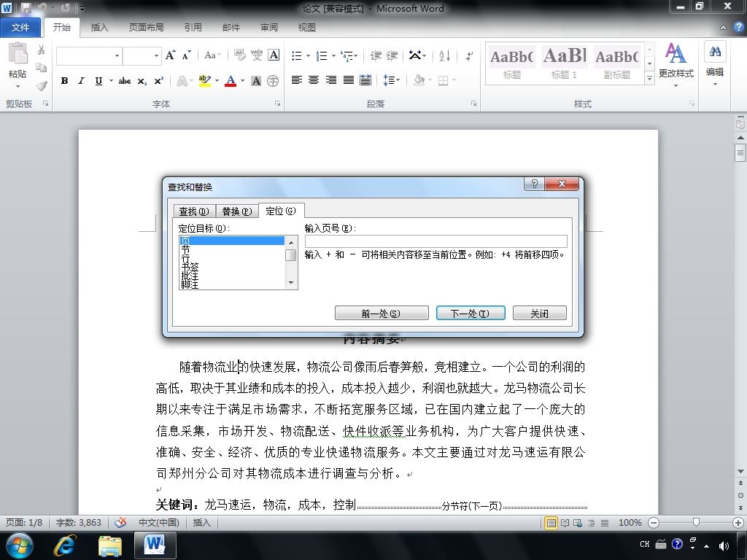Viewport: 747px width, 560px height.
Task: Click the numbered list icon
Action: (x=322, y=55)
